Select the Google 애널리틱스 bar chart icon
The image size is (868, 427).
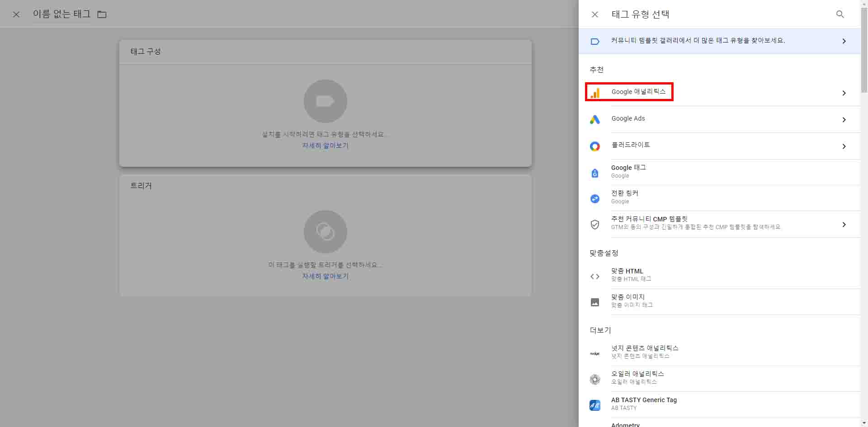595,93
